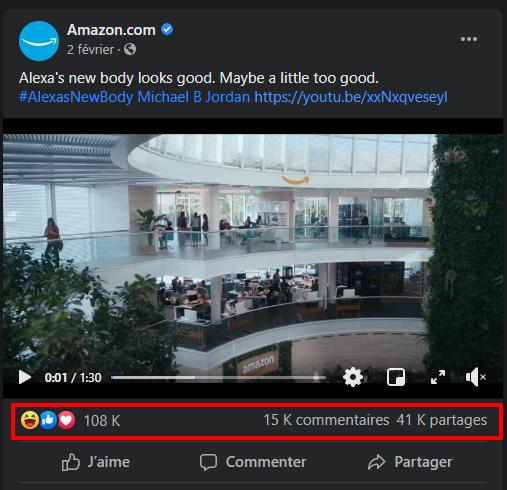The width and height of the screenshot is (507, 490).
Task: Click the Amazon.com page name
Action: [x=111, y=30]
